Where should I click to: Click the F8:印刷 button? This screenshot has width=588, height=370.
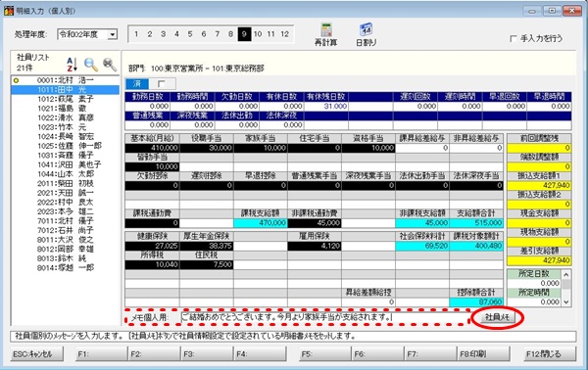(482, 354)
